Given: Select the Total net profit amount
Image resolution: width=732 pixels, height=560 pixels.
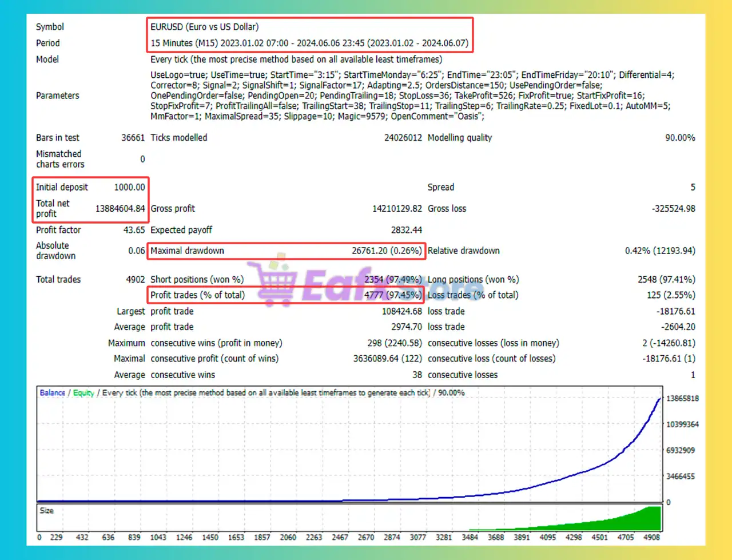Looking at the screenshot, I should [x=120, y=209].
